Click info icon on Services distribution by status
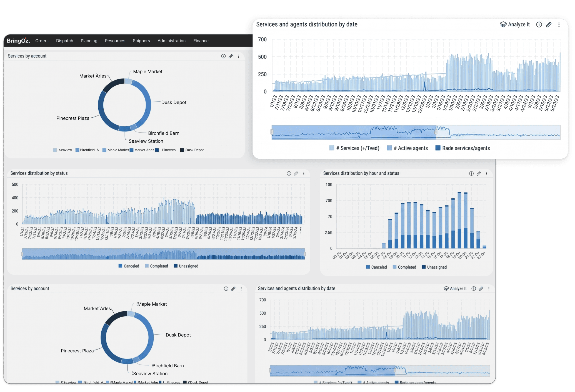This screenshot has width=575, height=392. 289,173
